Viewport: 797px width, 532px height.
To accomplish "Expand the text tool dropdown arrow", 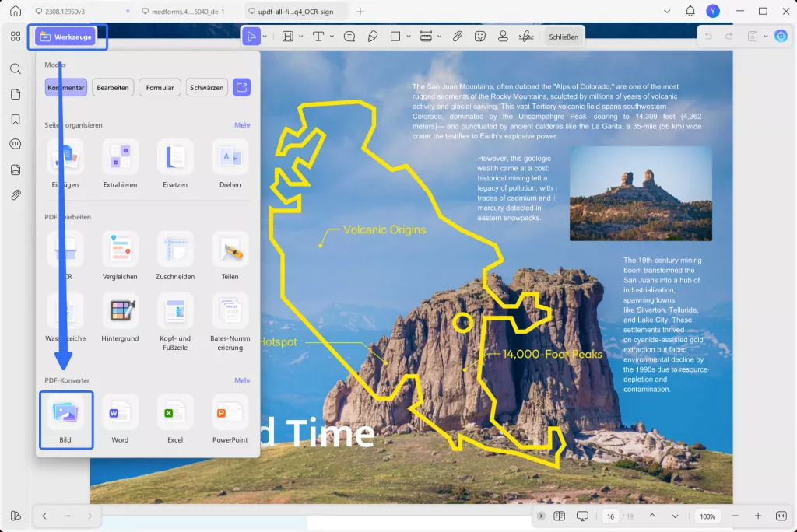I will (x=332, y=37).
